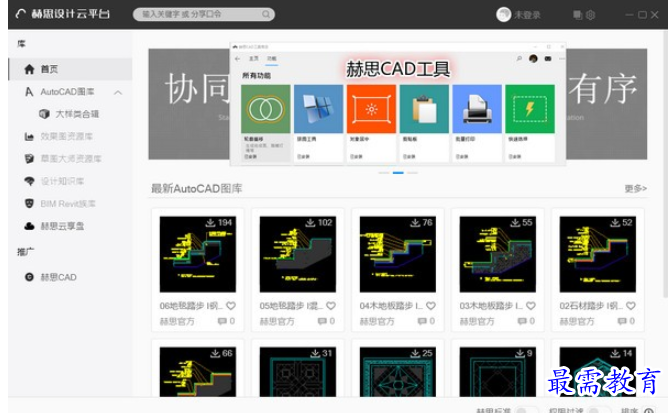
Task: Open the 02石材踏步 drawing thumbnail
Action: (598, 254)
